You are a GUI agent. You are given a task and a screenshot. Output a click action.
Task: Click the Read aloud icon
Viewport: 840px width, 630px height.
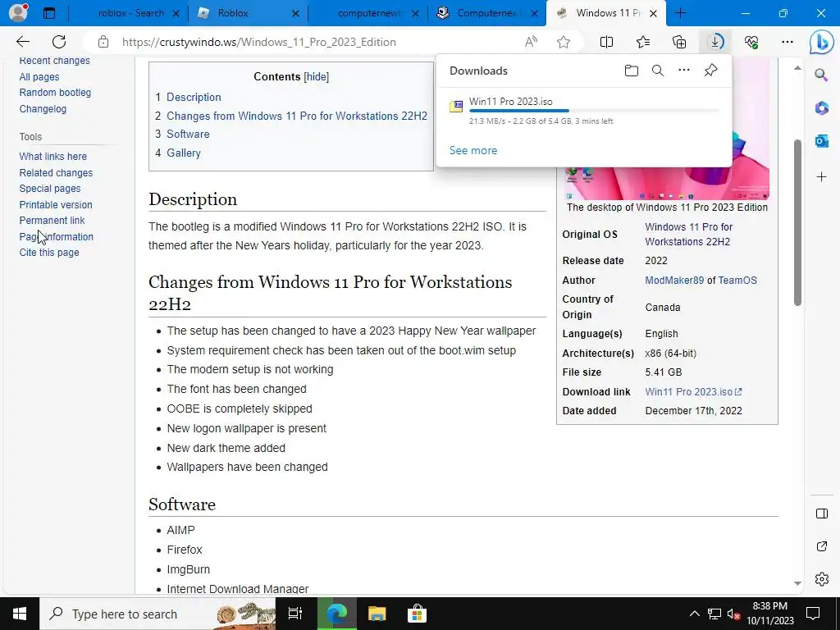click(531, 42)
